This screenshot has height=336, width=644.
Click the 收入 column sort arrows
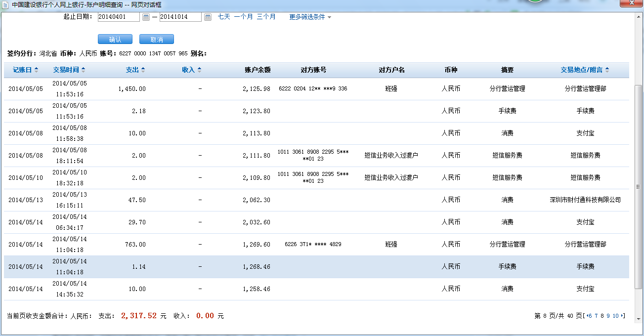[199, 70]
